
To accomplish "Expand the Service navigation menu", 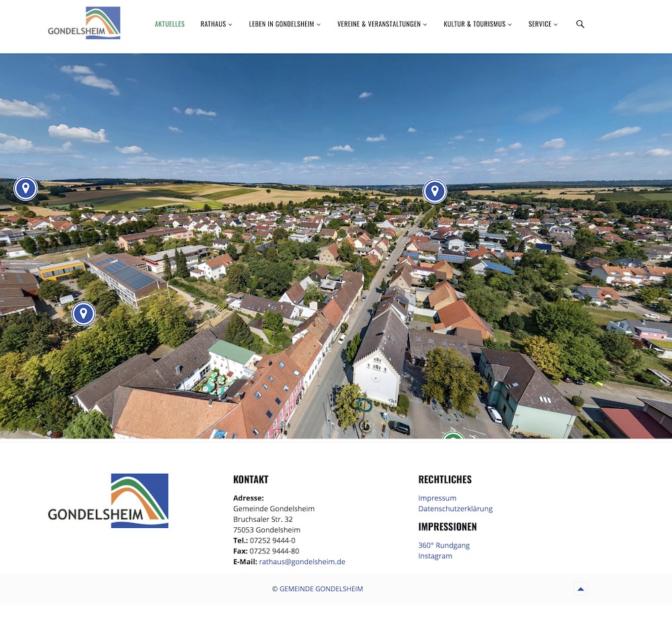I will pos(542,24).
